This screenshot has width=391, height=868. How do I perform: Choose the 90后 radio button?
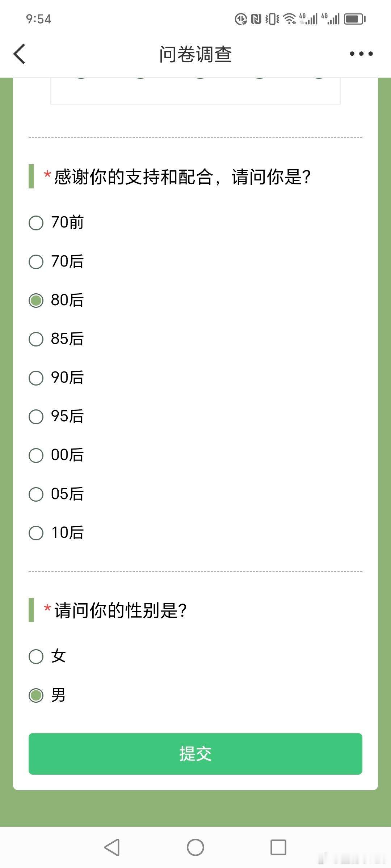(x=36, y=378)
